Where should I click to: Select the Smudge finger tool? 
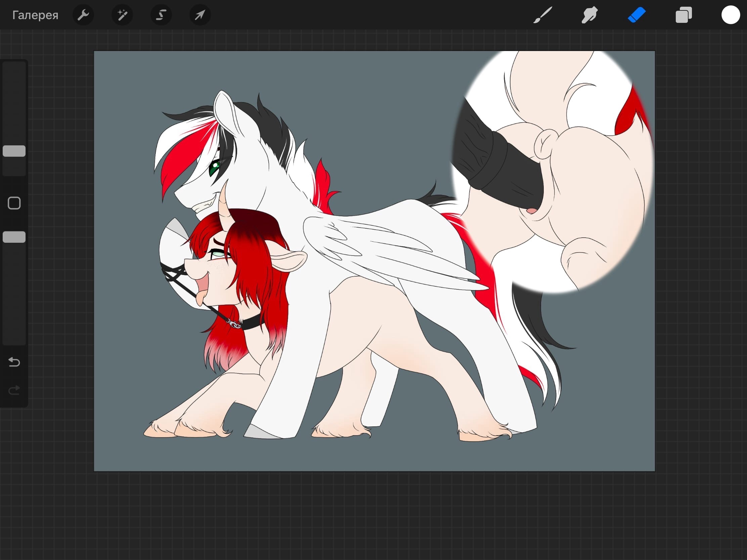589,15
